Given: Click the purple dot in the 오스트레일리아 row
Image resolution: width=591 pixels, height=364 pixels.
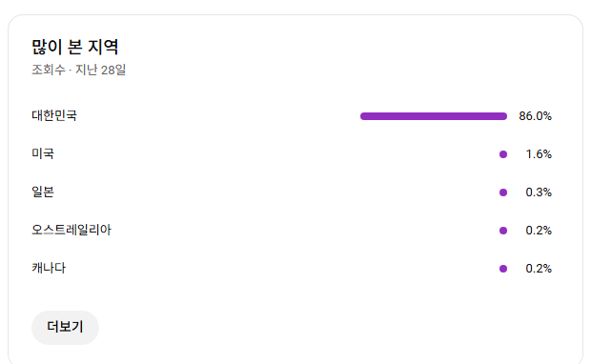Looking at the screenshot, I should pyautogui.click(x=503, y=231).
